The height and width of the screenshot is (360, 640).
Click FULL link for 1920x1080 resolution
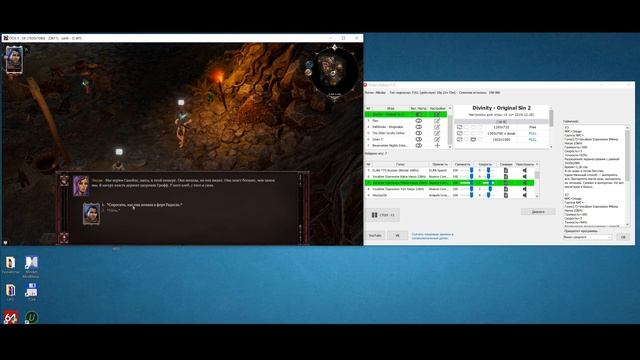[x=532, y=140]
